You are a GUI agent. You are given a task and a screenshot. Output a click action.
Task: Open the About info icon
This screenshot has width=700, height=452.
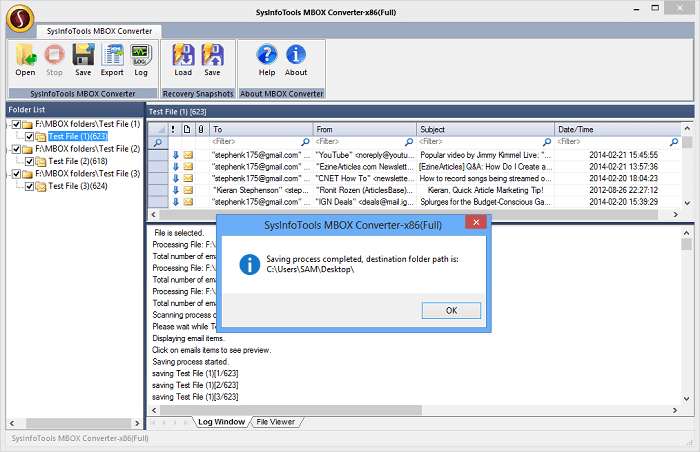point(296,55)
